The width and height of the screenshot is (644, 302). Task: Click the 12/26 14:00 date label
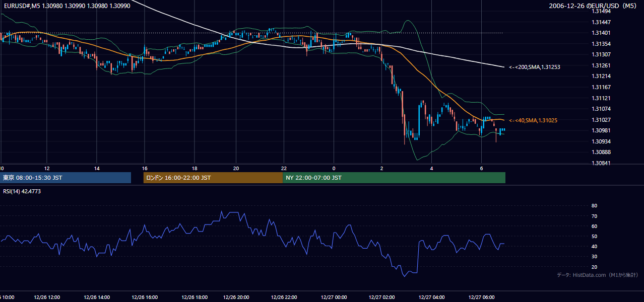[96, 297]
